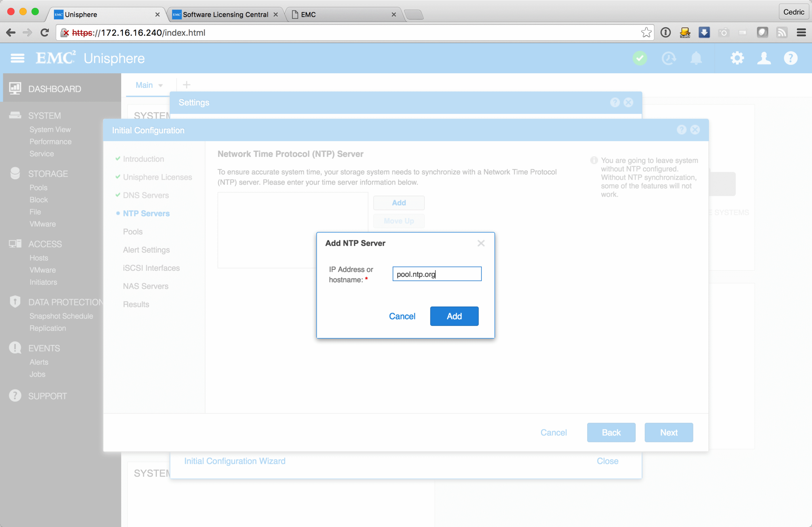Cancel adding the NTP server
Screen dimensions: 812x527
click(402, 316)
